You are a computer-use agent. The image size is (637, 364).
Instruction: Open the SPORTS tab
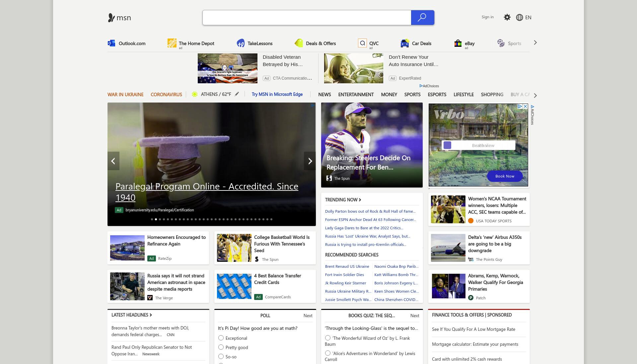(412, 95)
